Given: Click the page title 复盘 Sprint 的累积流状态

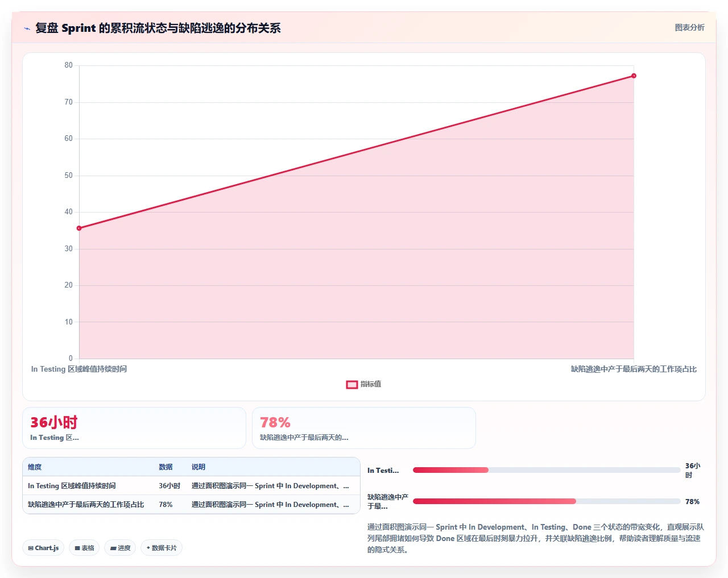Looking at the screenshot, I should [158, 28].
